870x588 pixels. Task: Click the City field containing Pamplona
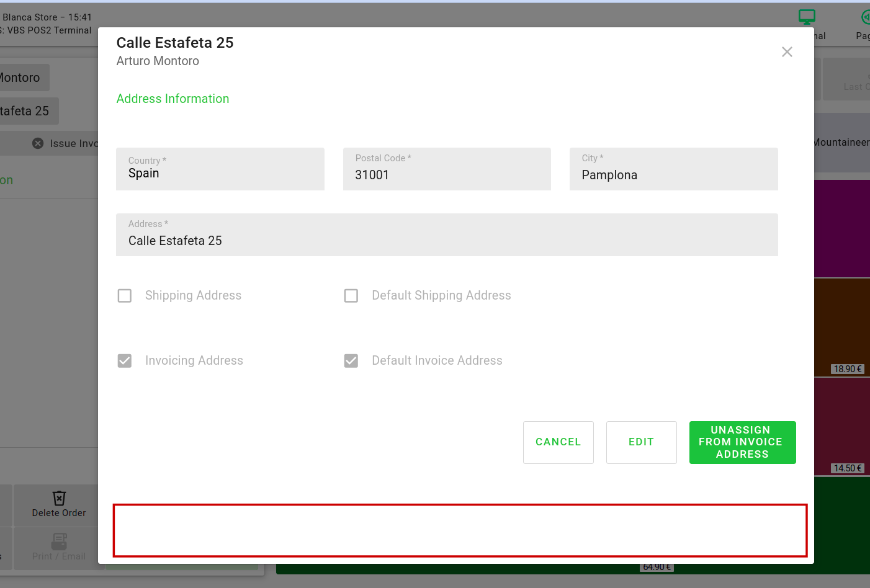pyautogui.click(x=673, y=169)
